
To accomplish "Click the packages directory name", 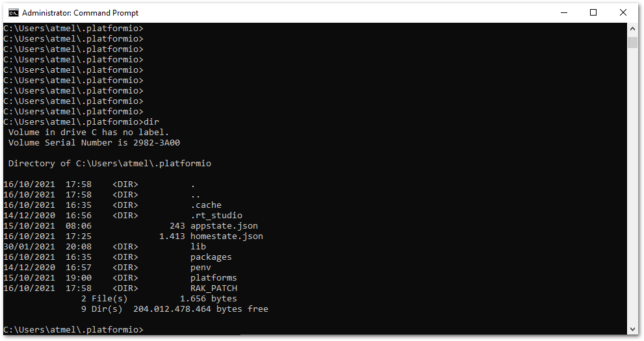I will click(x=211, y=257).
